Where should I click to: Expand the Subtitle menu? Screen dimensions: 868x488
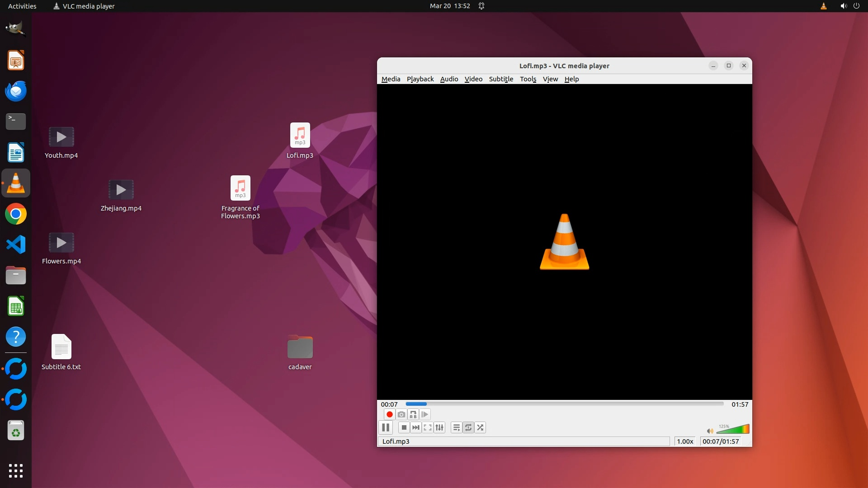tap(501, 79)
